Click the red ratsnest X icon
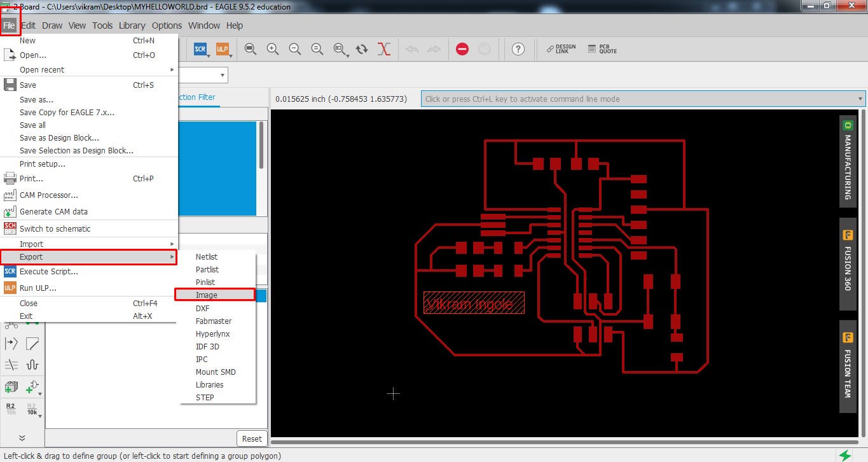This screenshot has height=462, width=868. click(384, 49)
